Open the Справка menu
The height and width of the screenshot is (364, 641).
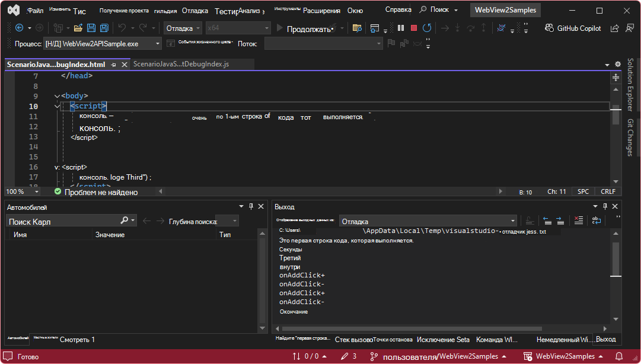point(398,9)
